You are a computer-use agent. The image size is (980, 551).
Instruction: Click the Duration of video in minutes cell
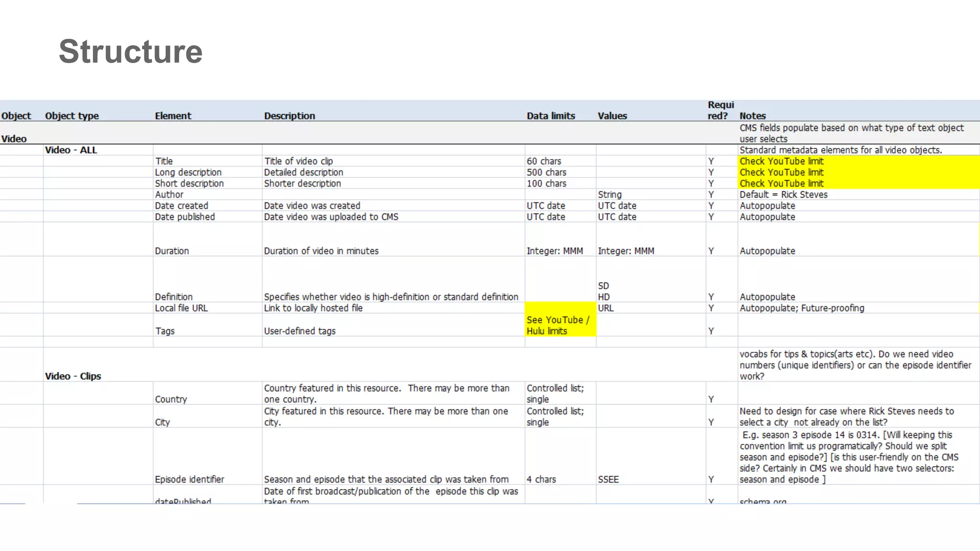pos(321,251)
